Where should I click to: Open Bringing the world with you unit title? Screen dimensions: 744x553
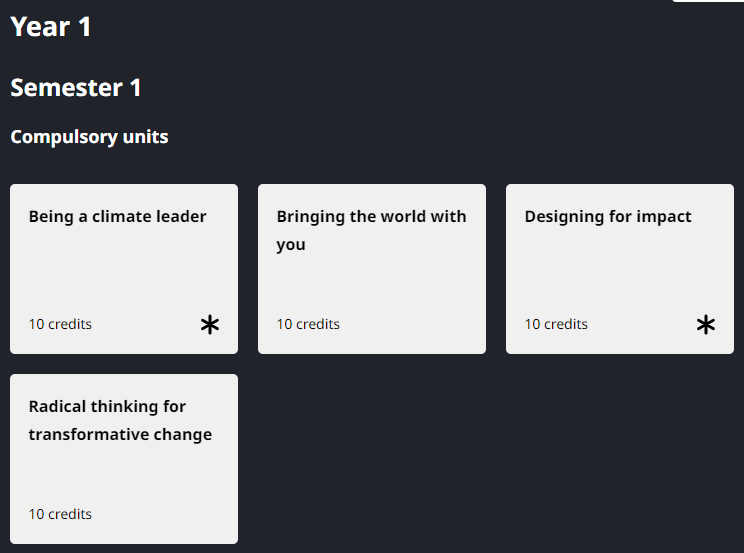coord(371,230)
